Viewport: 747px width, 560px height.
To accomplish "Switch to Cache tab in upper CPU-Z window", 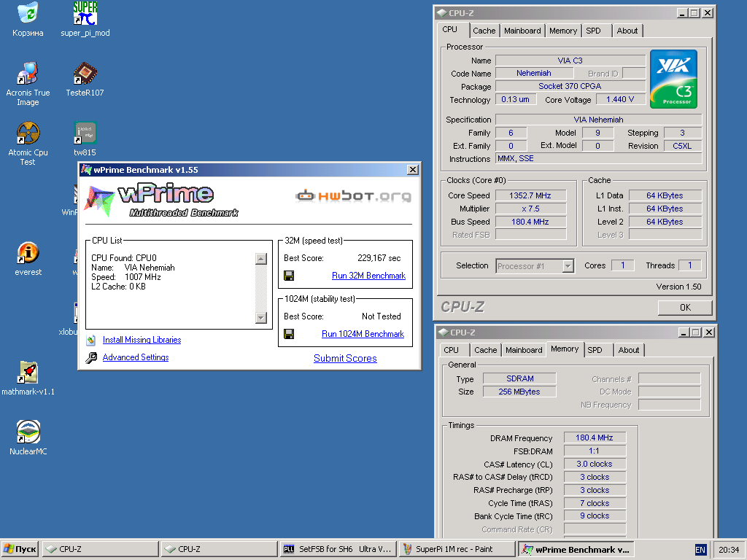I will pos(484,31).
